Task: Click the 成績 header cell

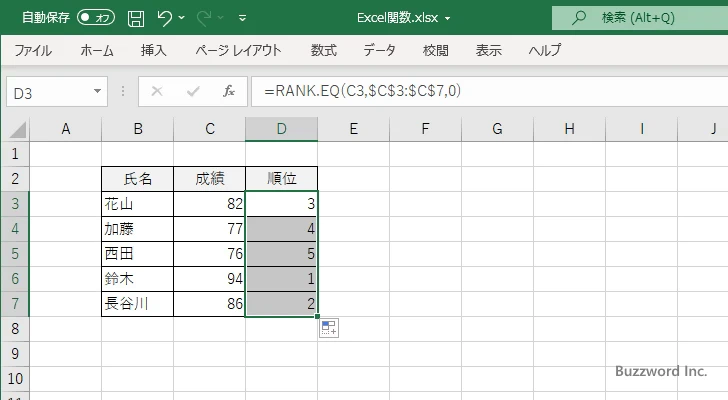Action: (209, 179)
